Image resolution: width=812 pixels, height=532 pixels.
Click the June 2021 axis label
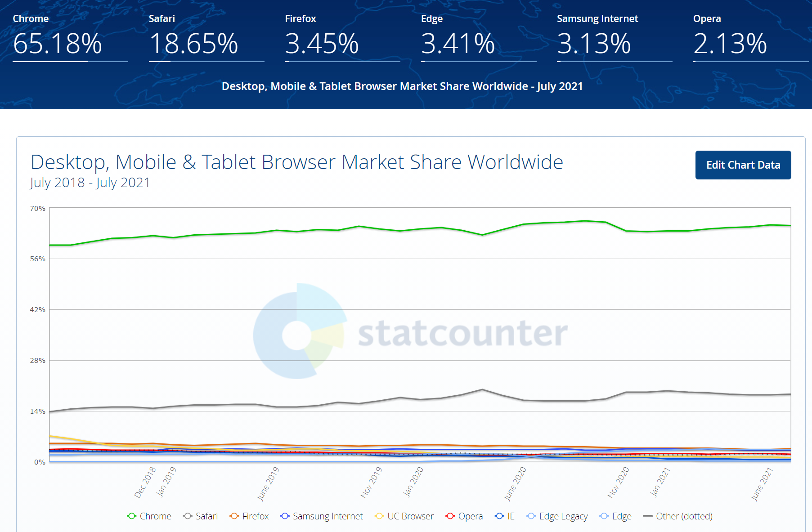(x=762, y=483)
